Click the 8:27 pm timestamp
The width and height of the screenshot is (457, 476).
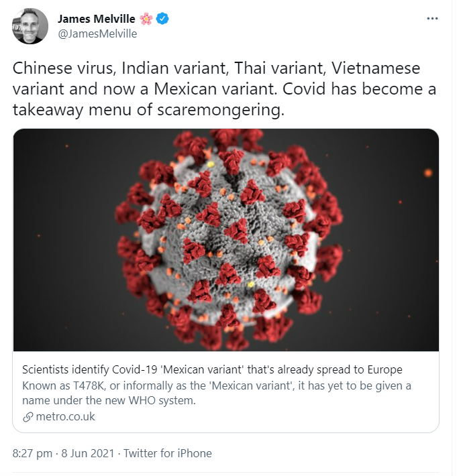click(x=32, y=453)
